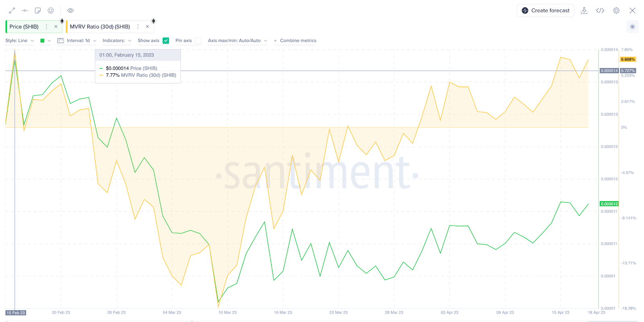Screen dimensions: 644x322
Task: Open the green line color swatch
Action: coord(42,41)
